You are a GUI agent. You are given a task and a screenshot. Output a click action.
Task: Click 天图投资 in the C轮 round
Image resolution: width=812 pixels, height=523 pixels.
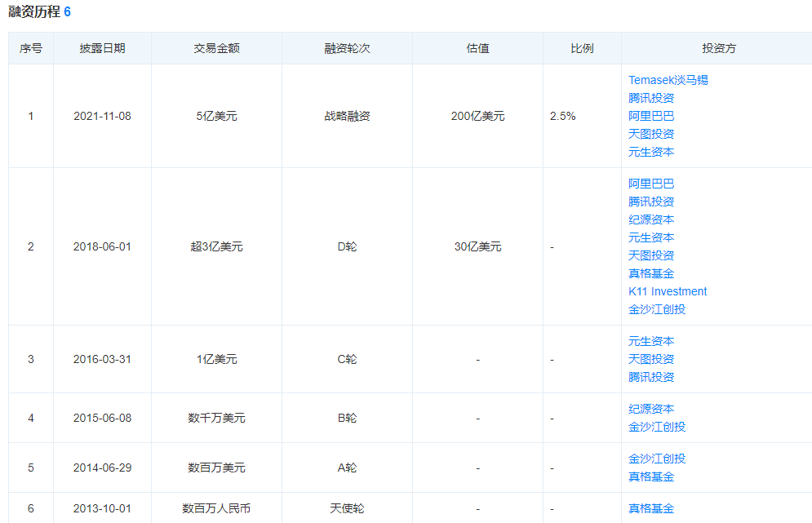650,358
